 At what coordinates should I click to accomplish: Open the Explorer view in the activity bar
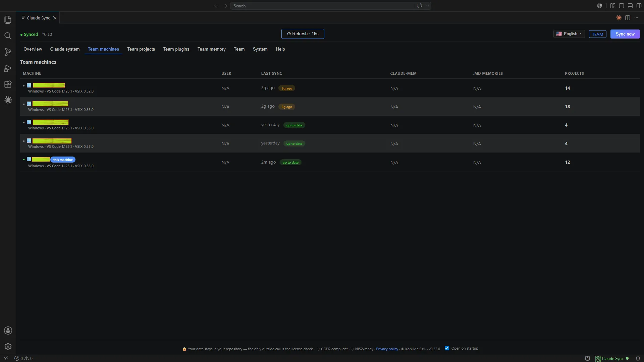8,20
